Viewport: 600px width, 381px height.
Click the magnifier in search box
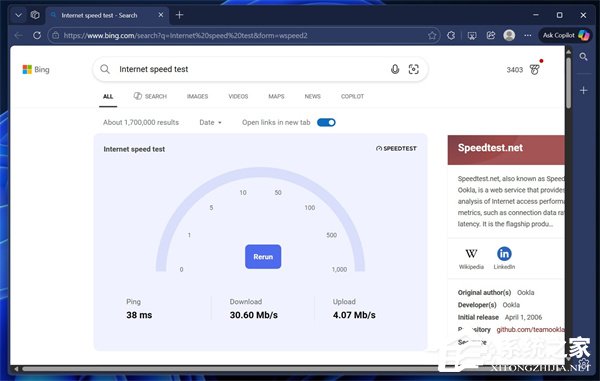pyautogui.click(x=105, y=69)
